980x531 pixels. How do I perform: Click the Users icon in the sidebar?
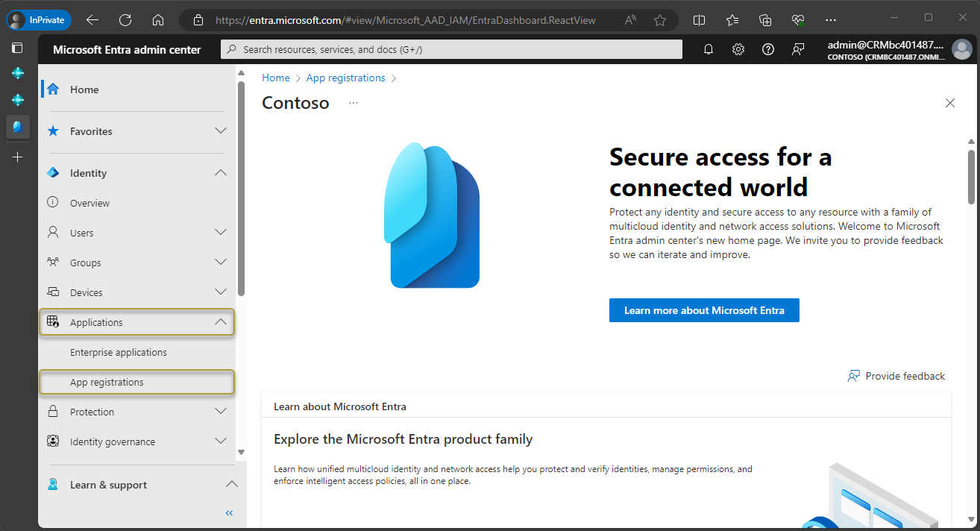pos(53,232)
